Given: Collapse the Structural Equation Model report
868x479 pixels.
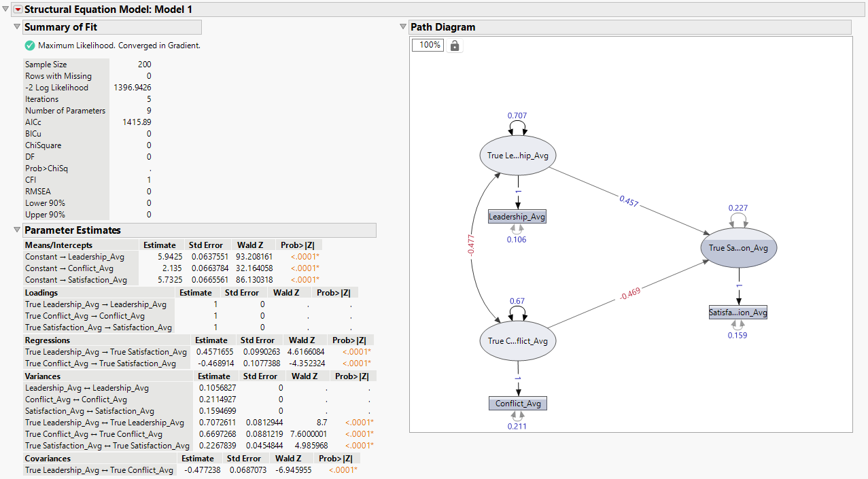Looking at the screenshot, I should pyautogui.click(x=5, y=10).
